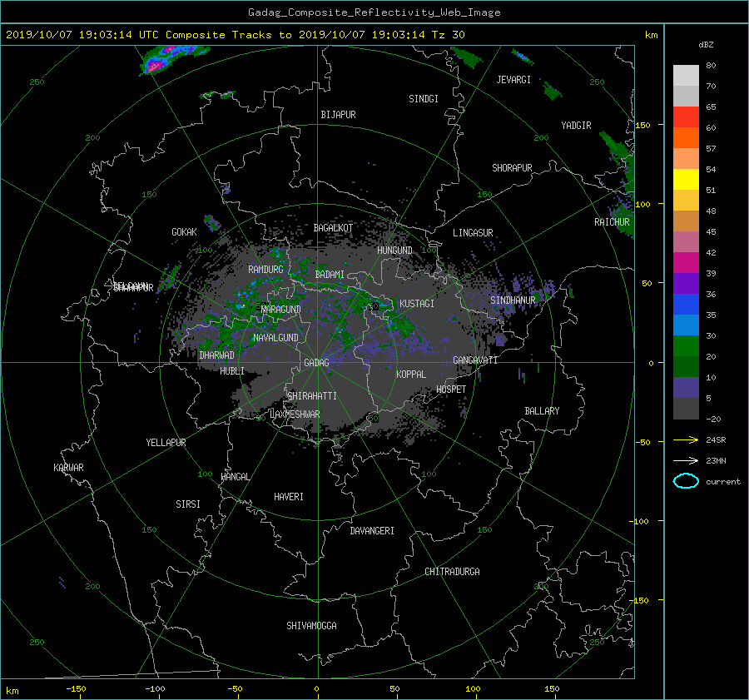Screen dimensions: 749x700
Task: Click the GADAG radar center label
Action: click(317, 363)
